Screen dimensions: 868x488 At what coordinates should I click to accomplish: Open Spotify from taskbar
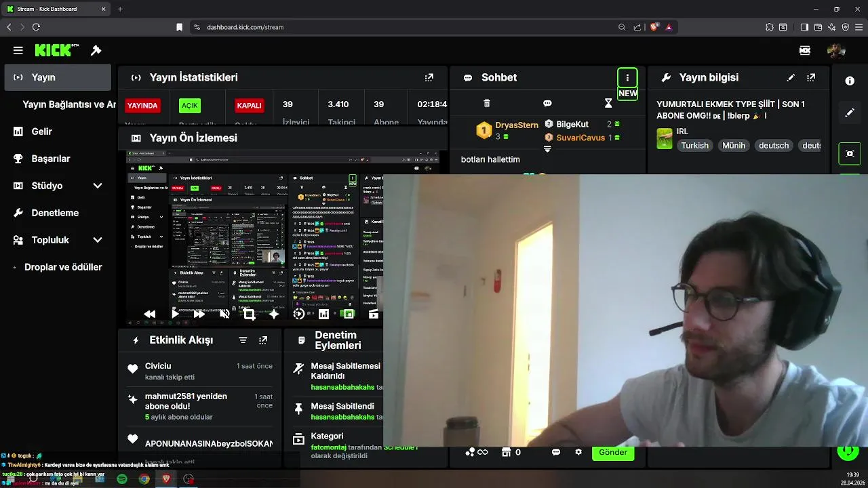(x=122, y=479)
